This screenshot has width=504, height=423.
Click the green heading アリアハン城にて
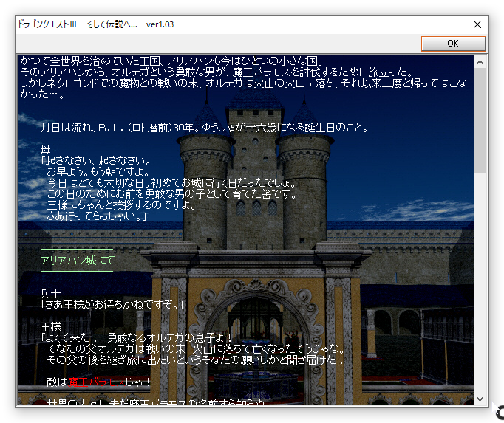click(78, 261)
